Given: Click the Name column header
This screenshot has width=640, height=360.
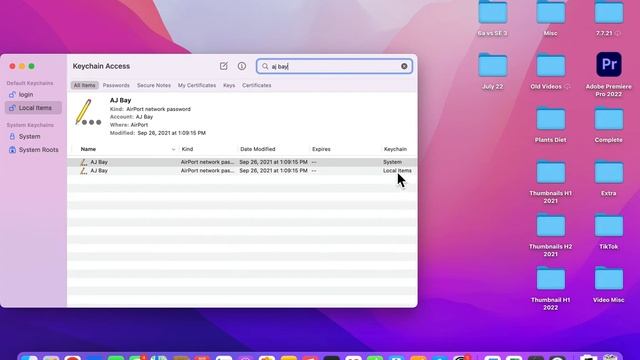Looking at the screenshot, I should [x=88, y=149].
